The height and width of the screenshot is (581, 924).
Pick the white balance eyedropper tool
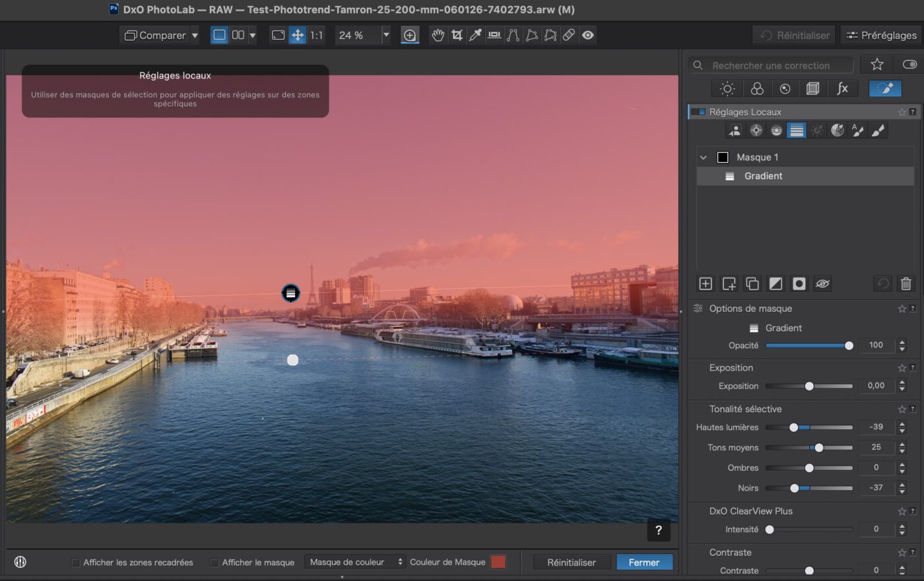point(475,35)
